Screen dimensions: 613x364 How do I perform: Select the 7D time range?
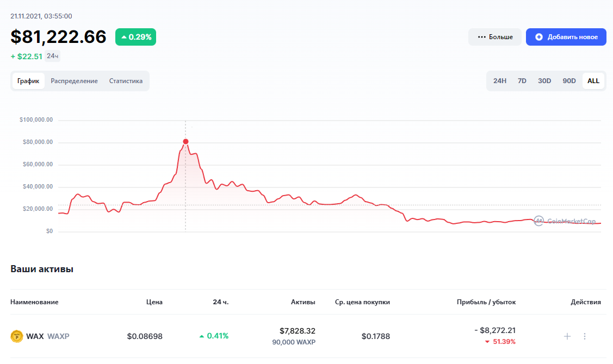[x=522, y=81]
